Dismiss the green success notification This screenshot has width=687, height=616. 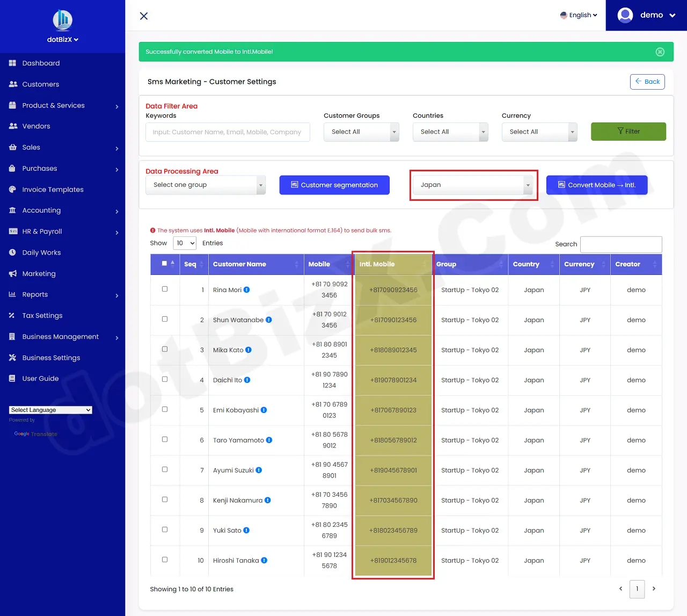[x=660, y=52]
